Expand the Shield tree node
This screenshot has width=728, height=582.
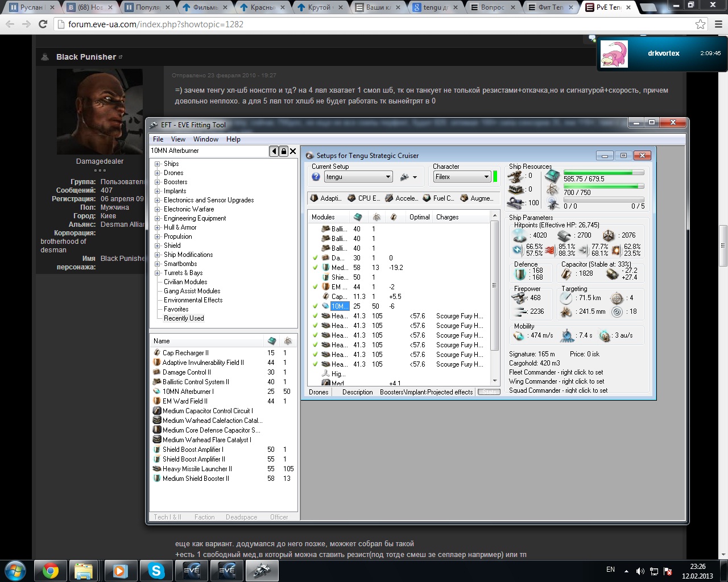click(x=158, y=246)
